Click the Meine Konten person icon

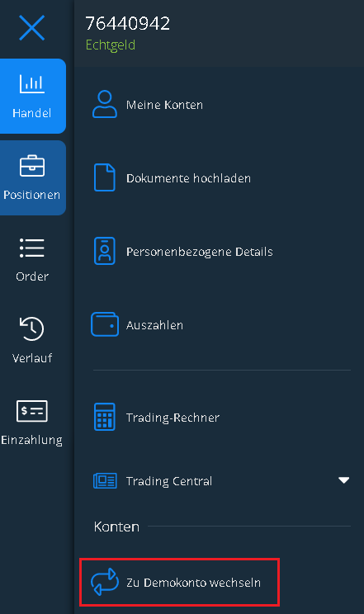click(105, 104)
